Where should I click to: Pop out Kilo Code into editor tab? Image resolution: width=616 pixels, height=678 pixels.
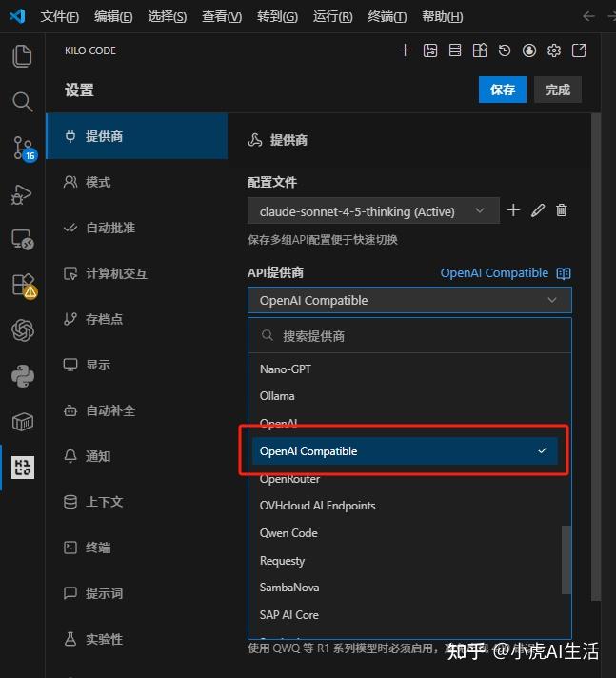click(x=579, y=50)
